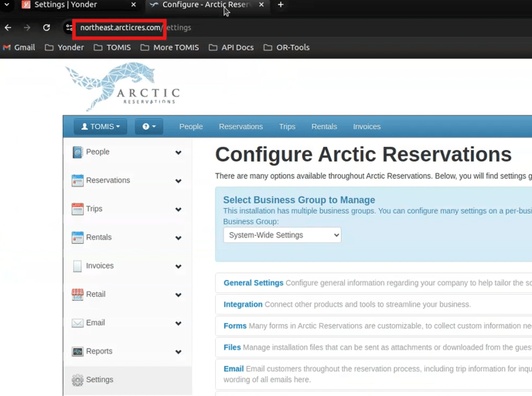Image resolution: width=532 pixels, height=396 pixels.
Task: Select the Configure - Arctic Reservations tab
Action: coord(207,5)
